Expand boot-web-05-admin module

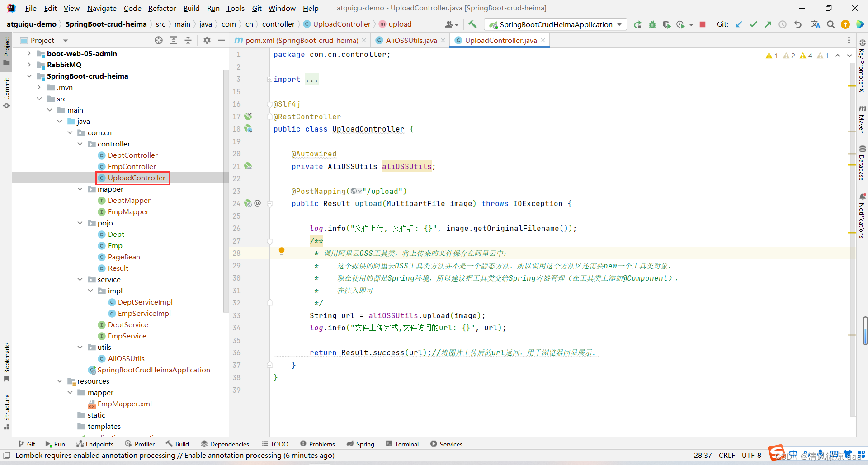29,53
